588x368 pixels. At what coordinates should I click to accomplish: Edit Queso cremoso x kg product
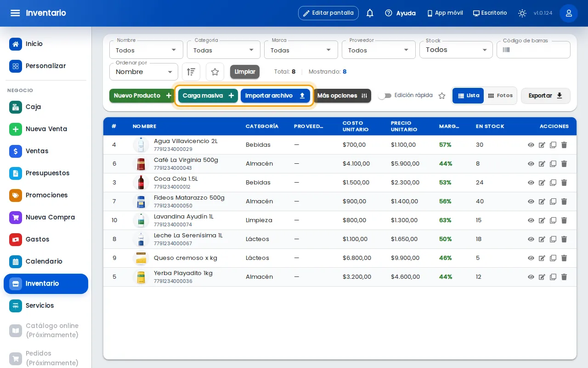tap(542, 258)
